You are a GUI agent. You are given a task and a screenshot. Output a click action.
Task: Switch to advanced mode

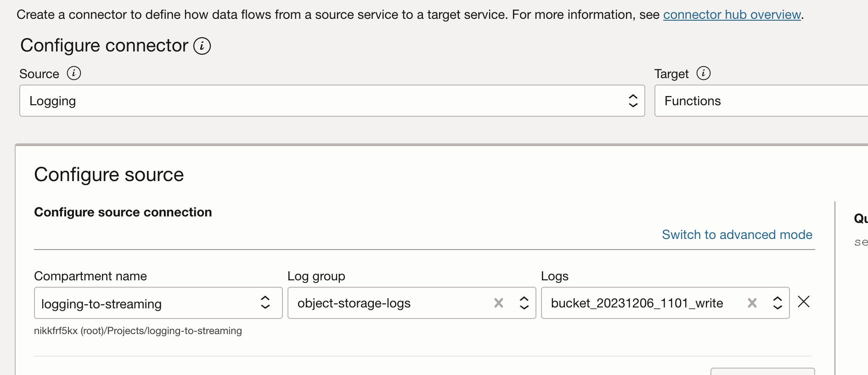[x=737, y=235]
